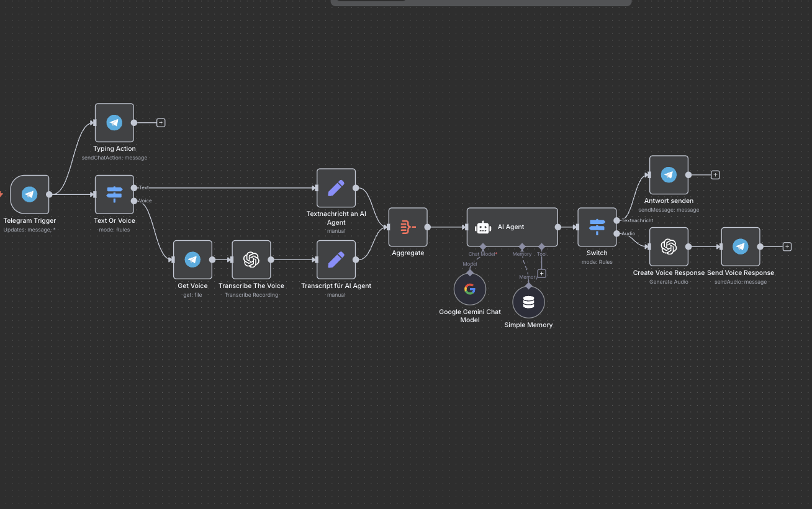
Task: Click the Voice output connector of Text Or Voice
Action: point(134,200)
